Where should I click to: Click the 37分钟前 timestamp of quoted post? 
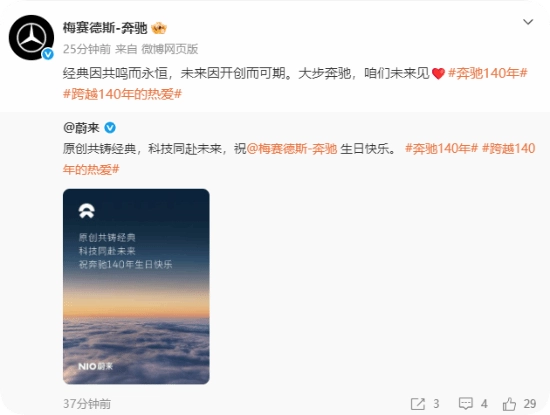[87, 404]
